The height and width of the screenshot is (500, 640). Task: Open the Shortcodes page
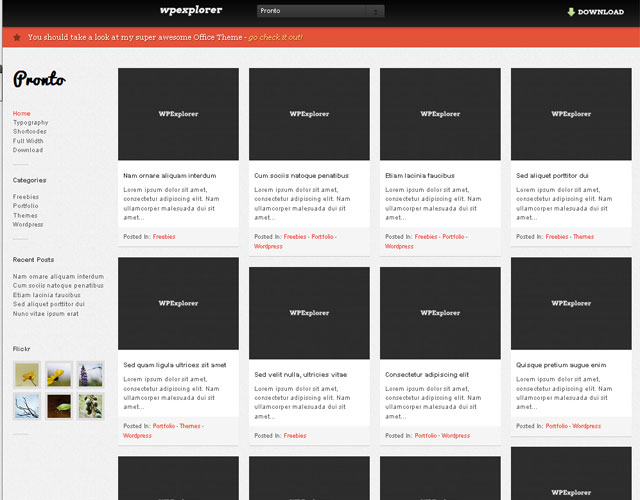tap(29, 131)
